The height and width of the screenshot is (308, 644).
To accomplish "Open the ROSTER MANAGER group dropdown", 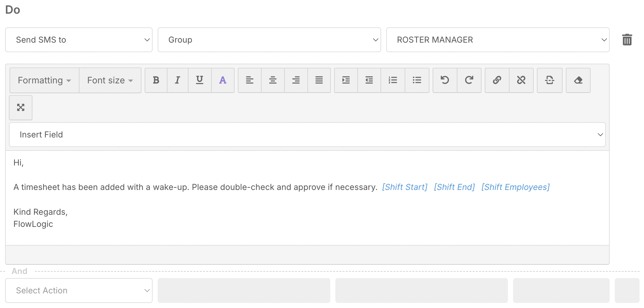I will pyautogui.click(x=497, y=40).
